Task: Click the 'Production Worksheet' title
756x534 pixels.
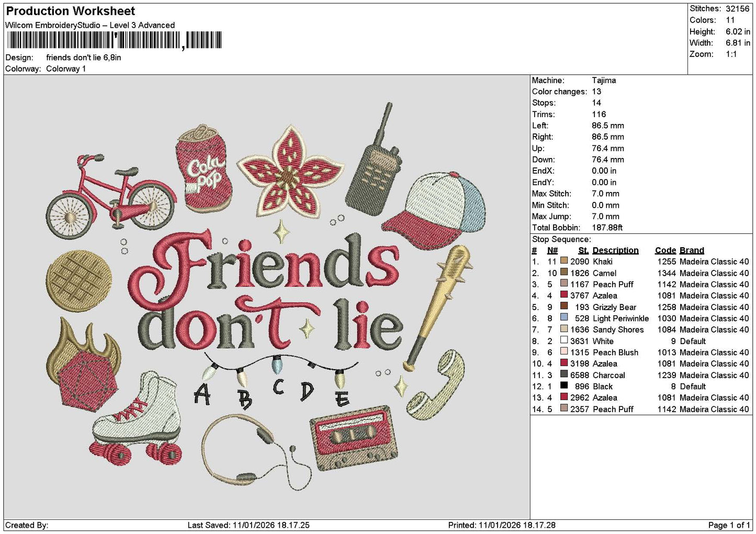Action: click(71, 11)
